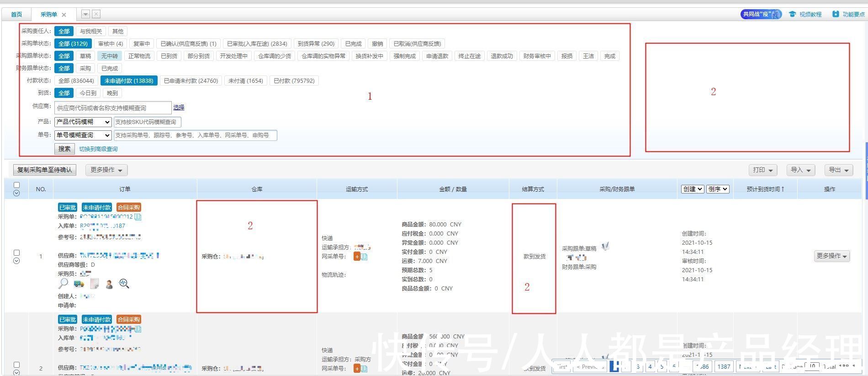Click 复制采购单至待确认 button
The width and height of the screenshot is (868, 376).
pyautogui.click(x=45, y=170)
